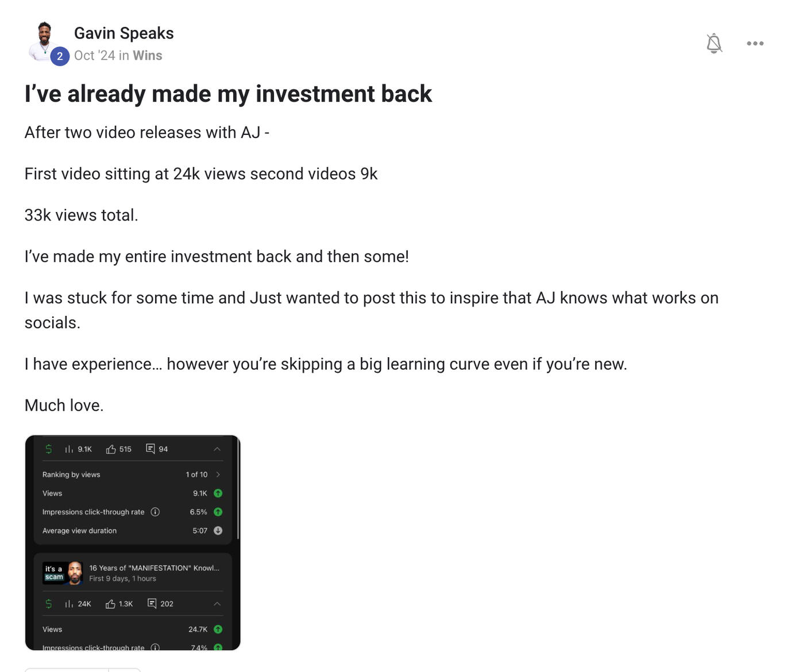Open the three-dot post options menu

coord(755,43)
